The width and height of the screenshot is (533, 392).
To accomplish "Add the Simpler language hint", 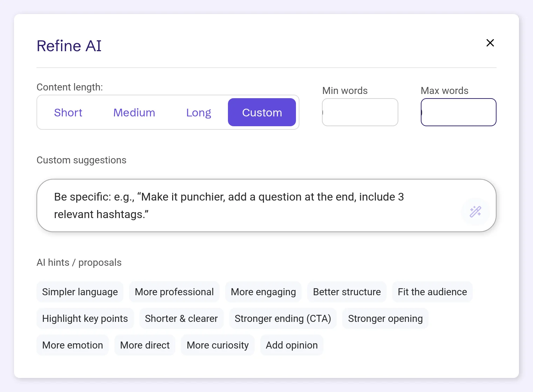I will click(x=80, y=292).
